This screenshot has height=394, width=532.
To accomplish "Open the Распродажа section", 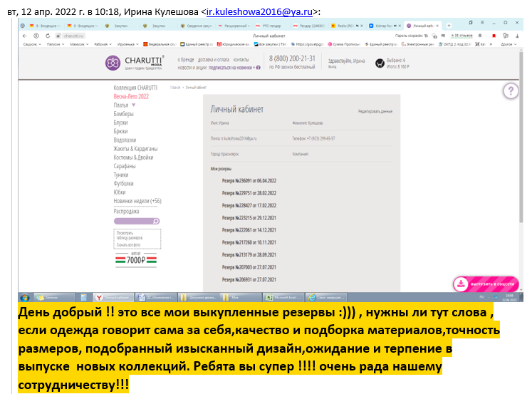I will tap(126, 211).
